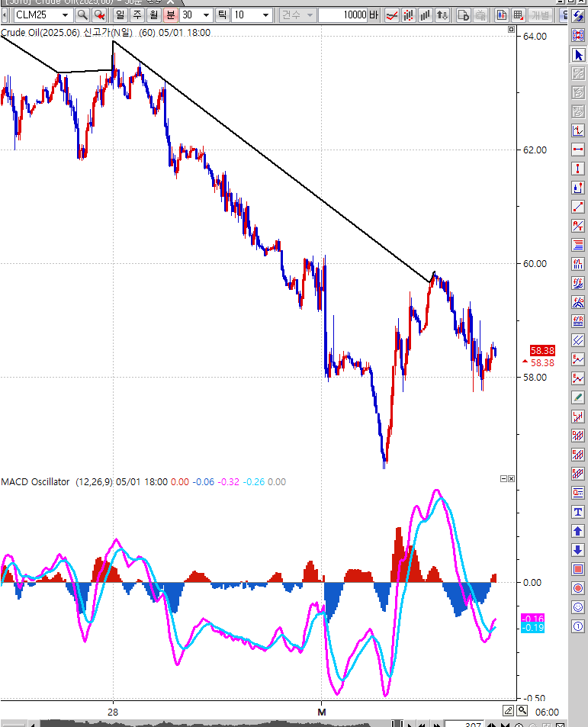Expand the 30 minute interval dropdown
588x727 pixels.
click(x=206, y=14)
